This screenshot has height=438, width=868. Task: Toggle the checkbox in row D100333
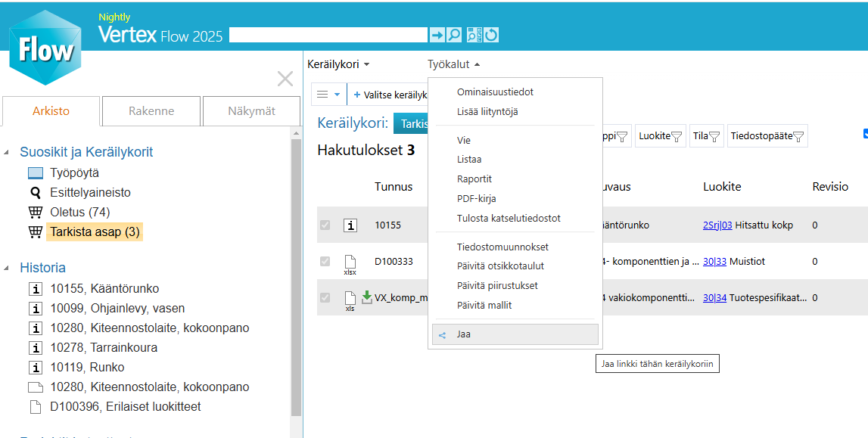(x=325, y=261)
